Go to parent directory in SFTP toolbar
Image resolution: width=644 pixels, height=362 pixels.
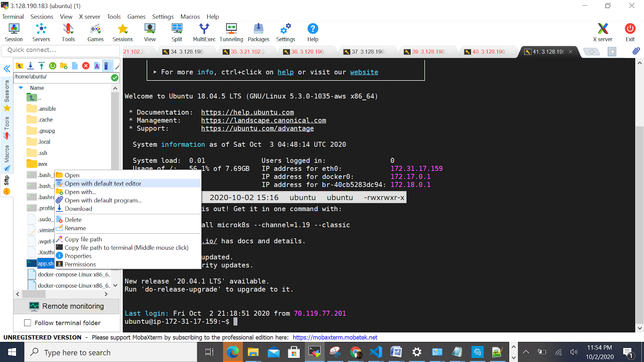click(19, 66)
